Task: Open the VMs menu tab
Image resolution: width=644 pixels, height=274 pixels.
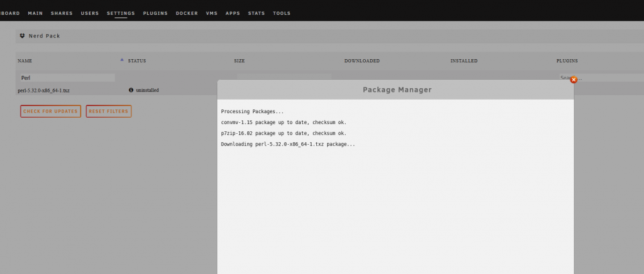Action: pos(211,13)
